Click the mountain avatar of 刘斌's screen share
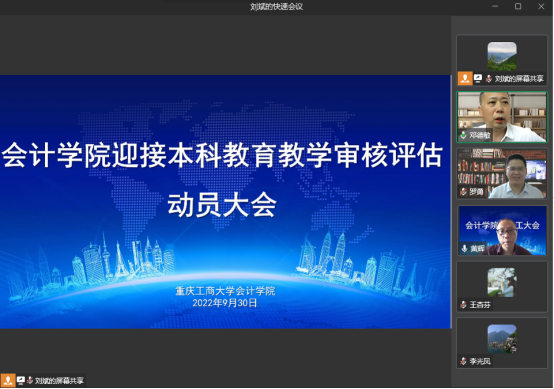554x389 pixels. pyautogui.click(x=502, y=57)
